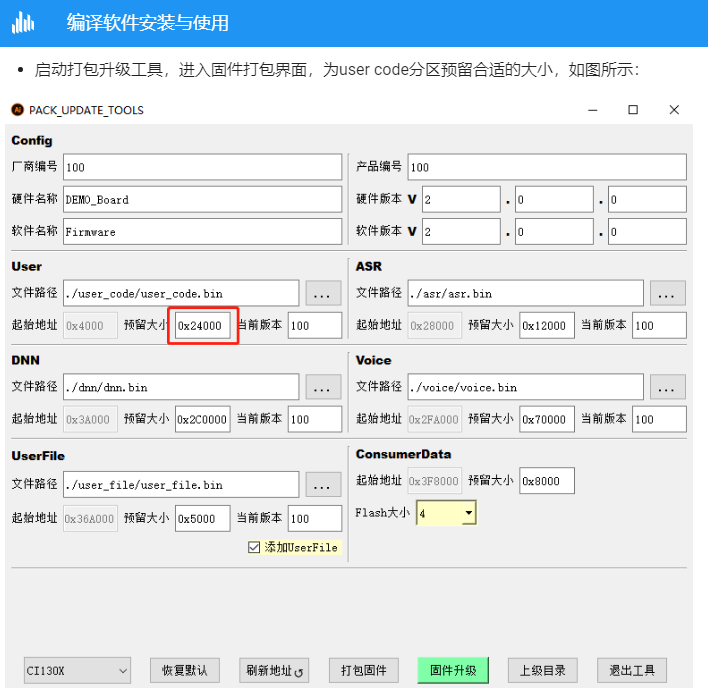Expand the CI130X chip selector
708x688 pixels.
(x=123, y=670)
